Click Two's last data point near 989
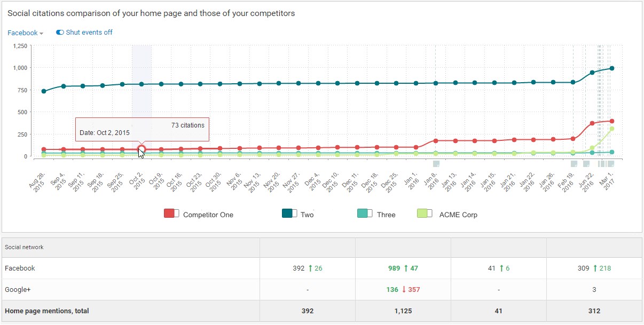Viewport: 644px width, 325px height. click(612, 68)
